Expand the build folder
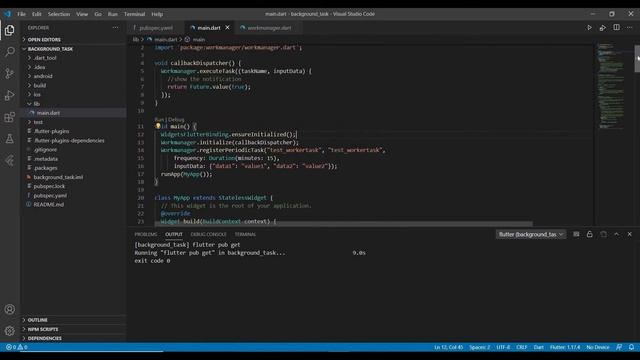The image size is (640, 360). tap(73, 85)
